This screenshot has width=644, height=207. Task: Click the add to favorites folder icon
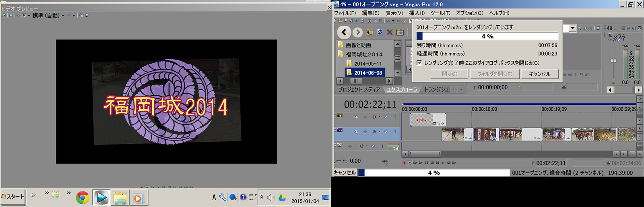400,32
